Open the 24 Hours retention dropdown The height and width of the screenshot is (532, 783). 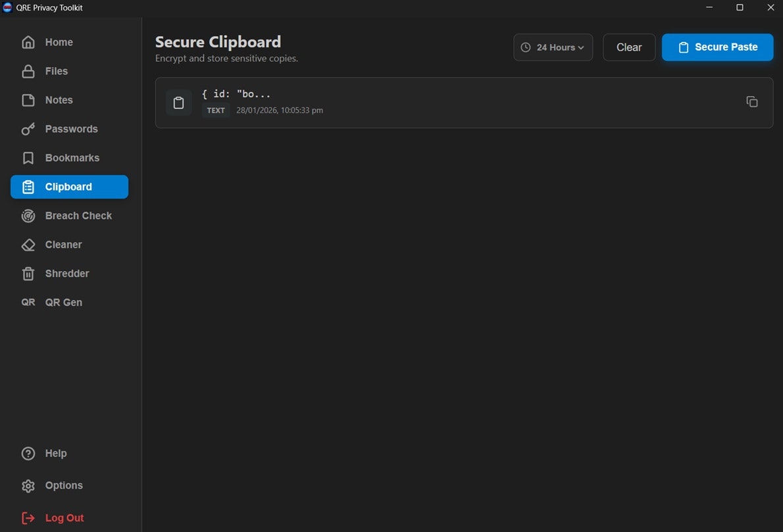click(553, 47)
